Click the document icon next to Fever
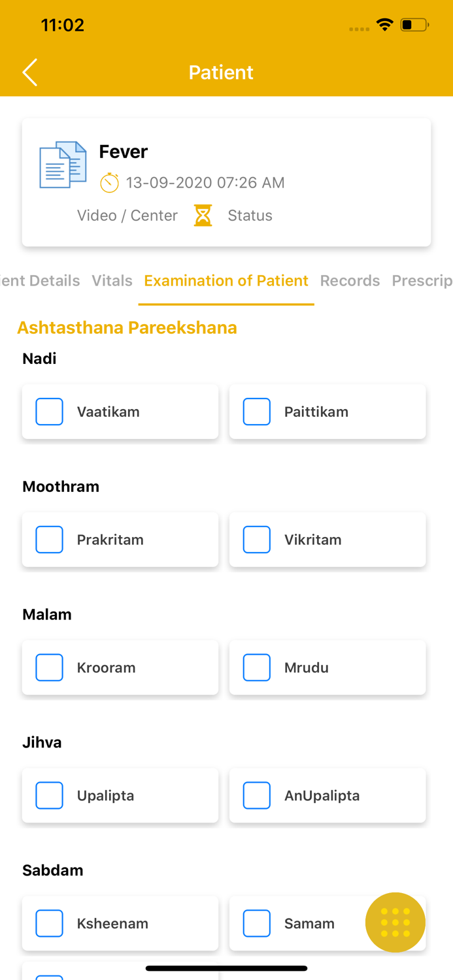Image resolution: width=453 pixels, height=980 pixels. point(62,165)
